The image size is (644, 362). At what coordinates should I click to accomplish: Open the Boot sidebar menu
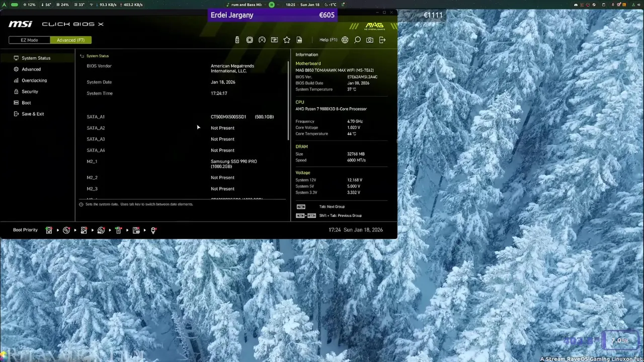[x=26, y=103]
